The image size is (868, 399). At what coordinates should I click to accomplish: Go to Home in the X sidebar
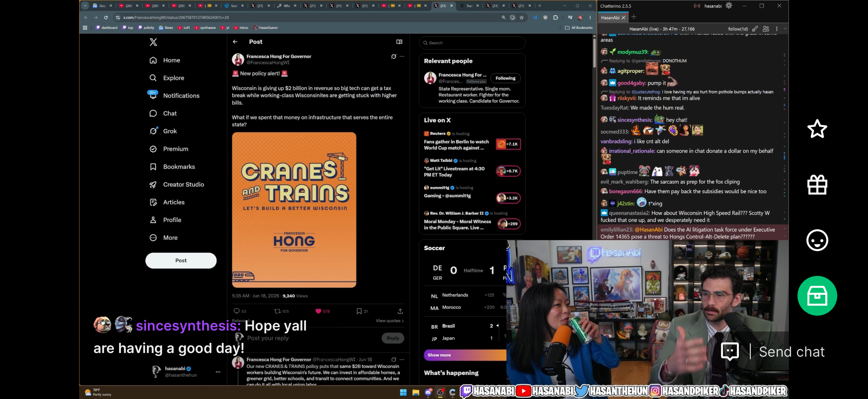coord(165,60)
